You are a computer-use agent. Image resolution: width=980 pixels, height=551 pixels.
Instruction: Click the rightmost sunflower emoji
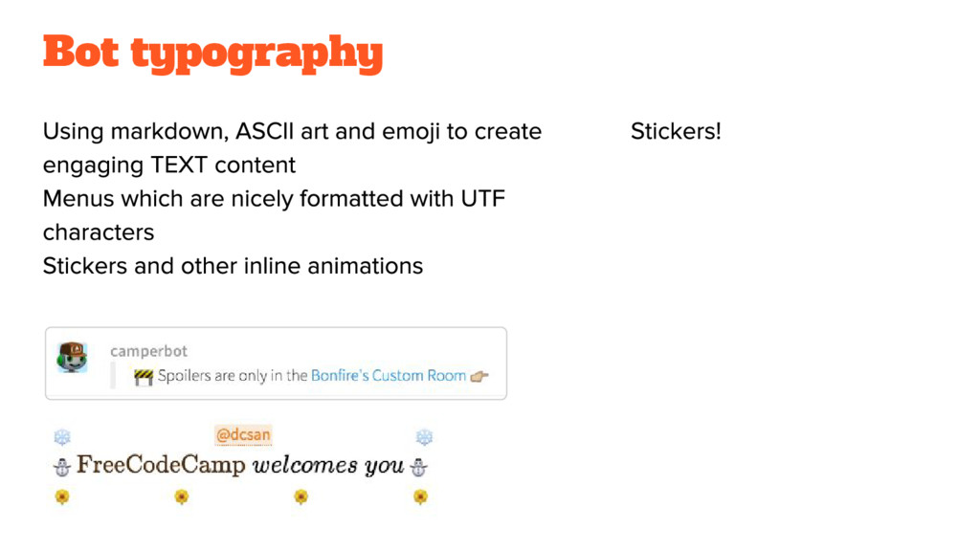[x=421, y=496]
